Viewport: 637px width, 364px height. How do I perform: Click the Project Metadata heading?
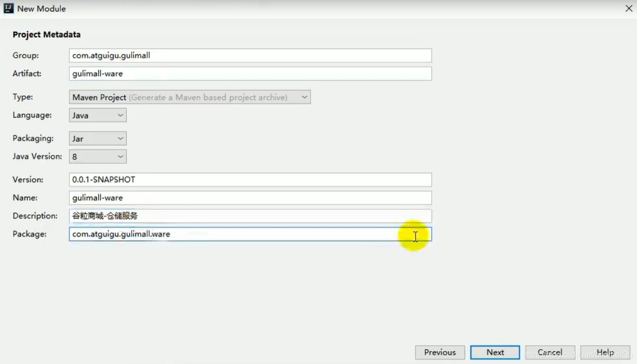[46, 34]
